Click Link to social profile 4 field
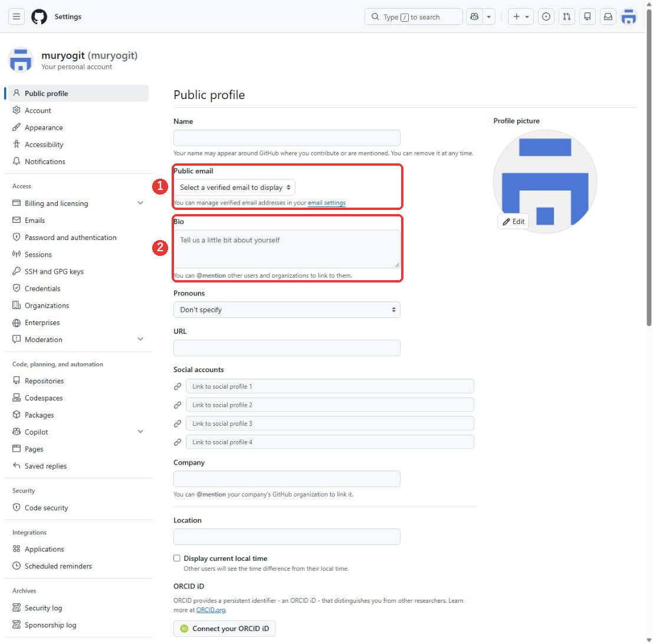Screen dimensions: 653x644 tap(330, 442)
